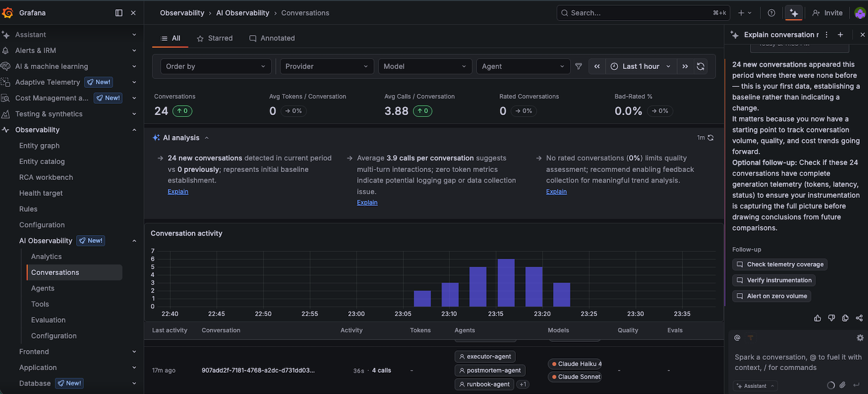Dock the sidebar menu using the panel icon
This screenshot has height=394, width=868.
119,13
